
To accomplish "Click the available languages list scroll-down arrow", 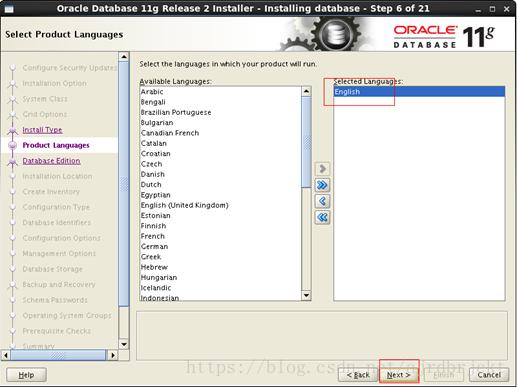I will (306, 295).
